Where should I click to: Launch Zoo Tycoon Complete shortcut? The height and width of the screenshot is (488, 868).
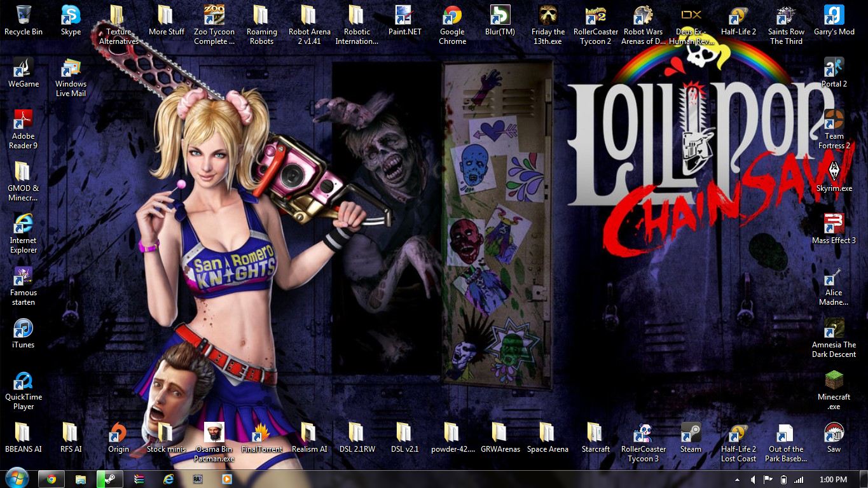[x=214, y=24]
